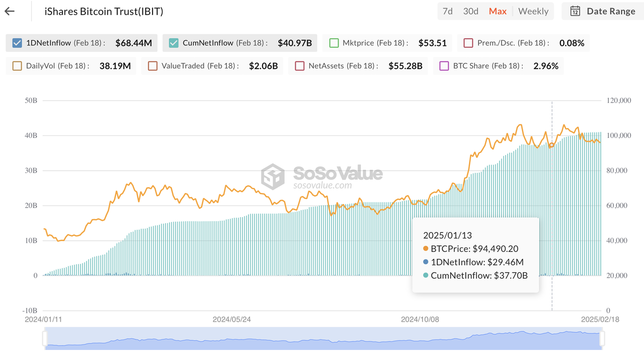Enable the BTC Share checkbox
The width and height of the screenshot is (644, 356).
point(444,66)
